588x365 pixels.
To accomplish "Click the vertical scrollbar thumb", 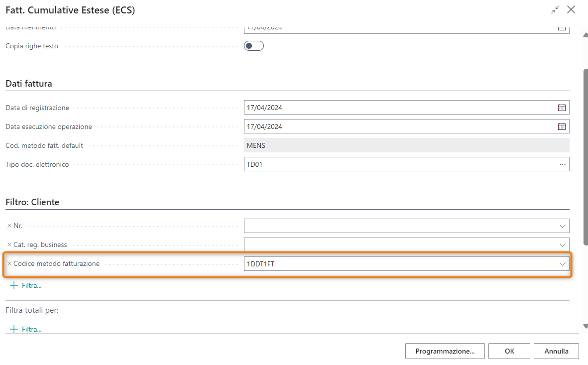I will [585, 194].
